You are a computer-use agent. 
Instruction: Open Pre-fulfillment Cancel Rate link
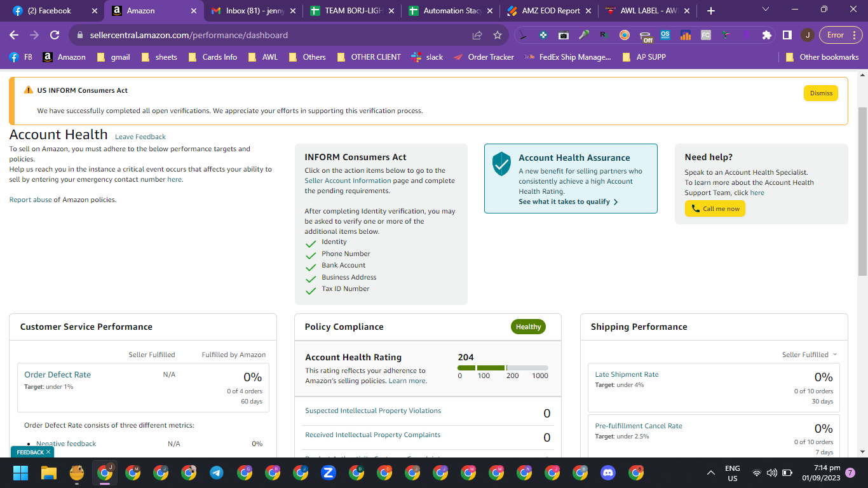(639, 426)
